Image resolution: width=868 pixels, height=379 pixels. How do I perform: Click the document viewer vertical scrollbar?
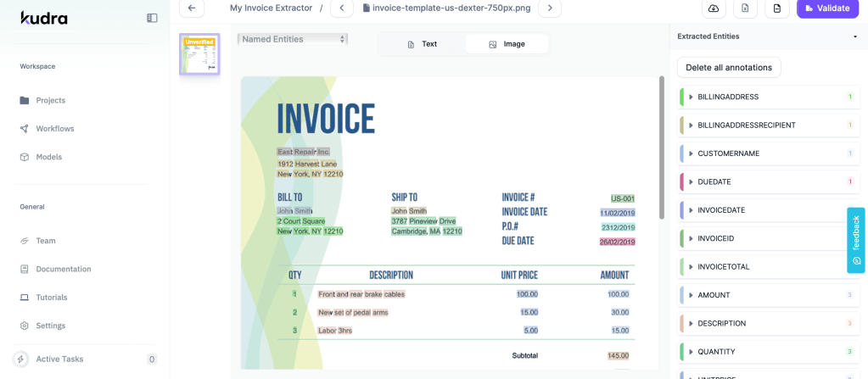point(660,148)
